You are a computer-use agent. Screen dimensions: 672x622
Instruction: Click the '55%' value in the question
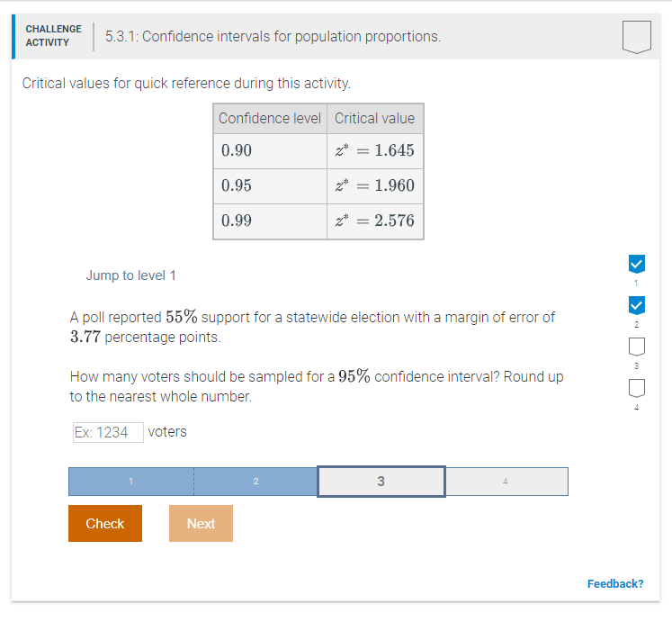click(x=182, y=317)
